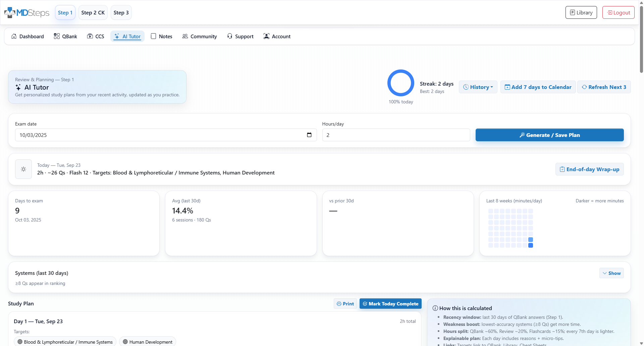This screenshot has height=346, width=644.
Task: Switch to the Step 3 tab
Action: 121,13
